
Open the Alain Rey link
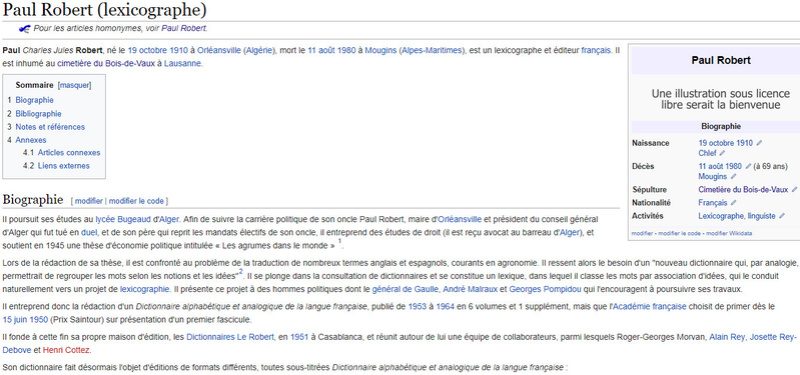(x=728, y=337)
